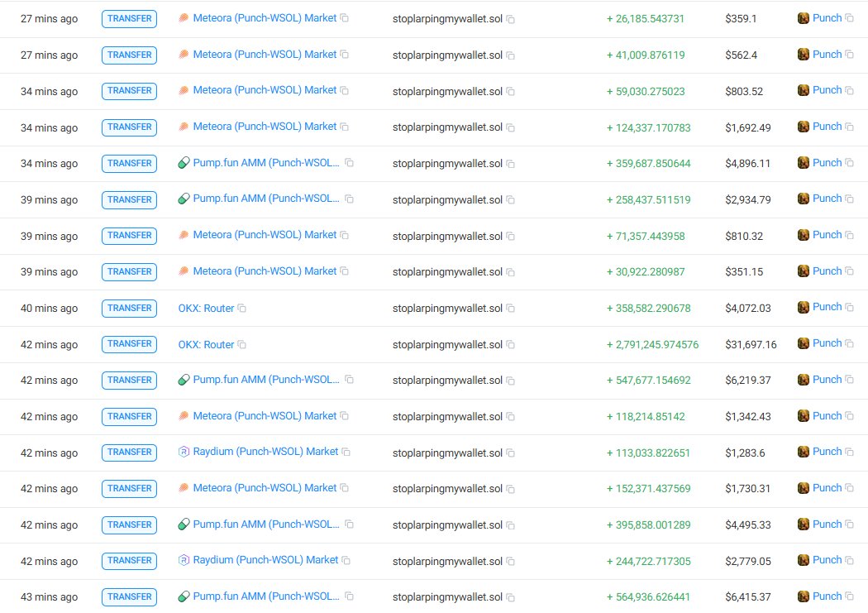Copy stoplarpingmywallet.sol address in the $351.15 row
The image size is (868, 613).
click(510, 272)
